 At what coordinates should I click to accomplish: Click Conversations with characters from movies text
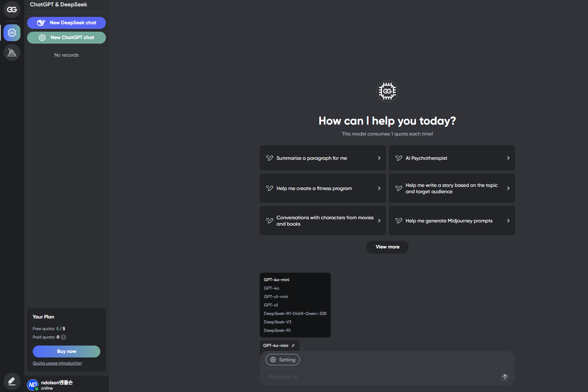point(325,221)
